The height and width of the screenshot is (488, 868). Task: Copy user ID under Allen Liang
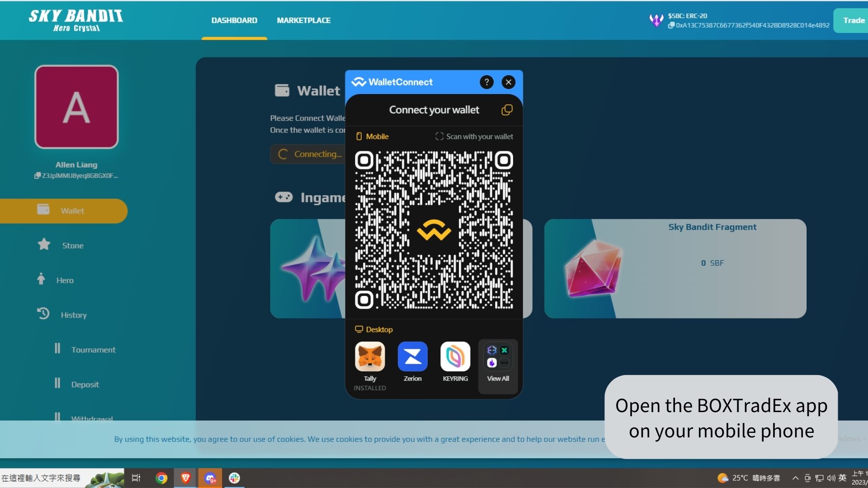38,176
